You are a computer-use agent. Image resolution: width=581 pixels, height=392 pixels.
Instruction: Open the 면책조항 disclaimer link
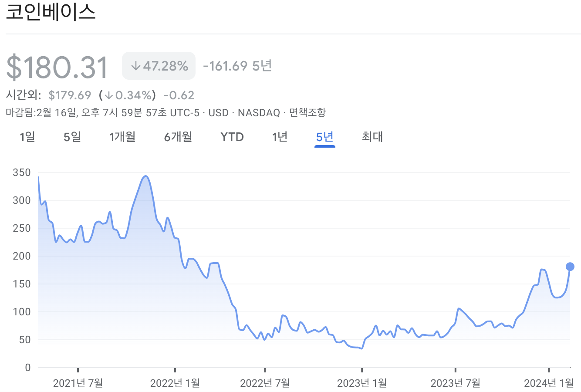(x=307, y=113)
